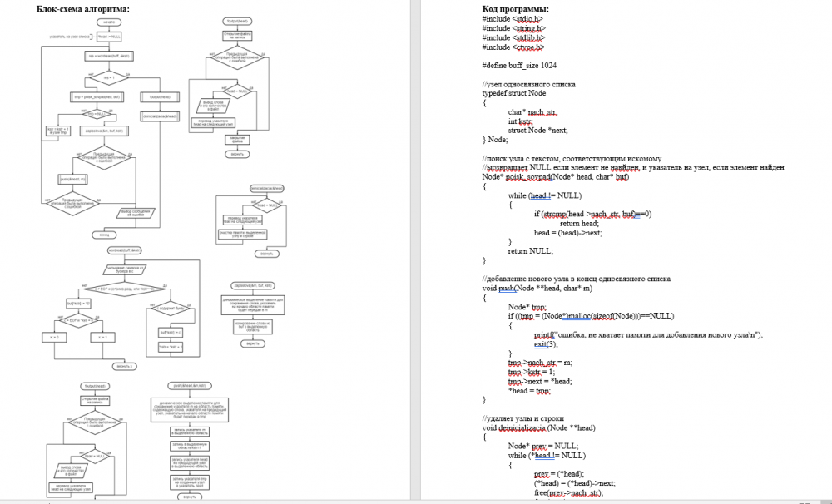Click the line 'return NULL;'
The width and height of the screenshot is (832, 504).
tap(531, 251)
